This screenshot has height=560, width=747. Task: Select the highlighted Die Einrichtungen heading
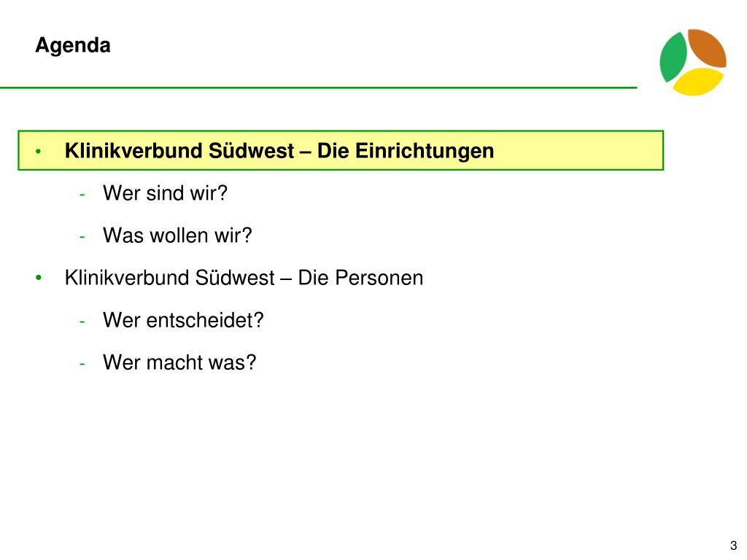[x=279, y=151]
